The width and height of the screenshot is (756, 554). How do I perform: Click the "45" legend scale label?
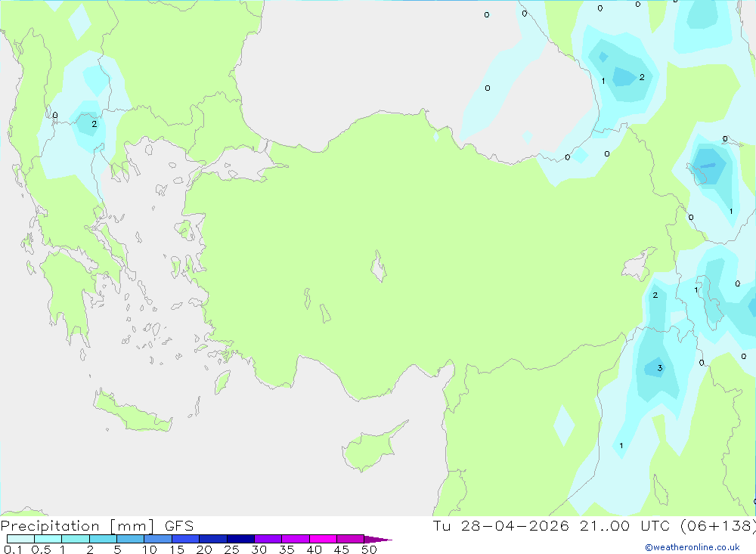coord(342,549)
